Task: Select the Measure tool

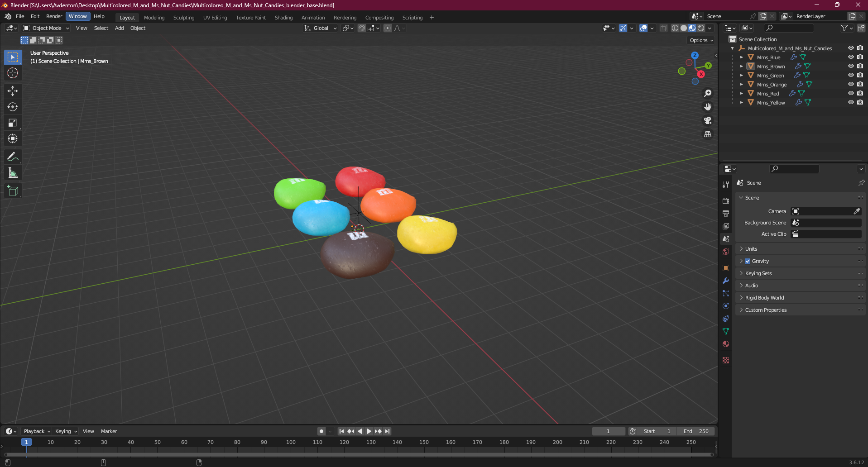Action: pyautogui.click(x=13, y=173)
